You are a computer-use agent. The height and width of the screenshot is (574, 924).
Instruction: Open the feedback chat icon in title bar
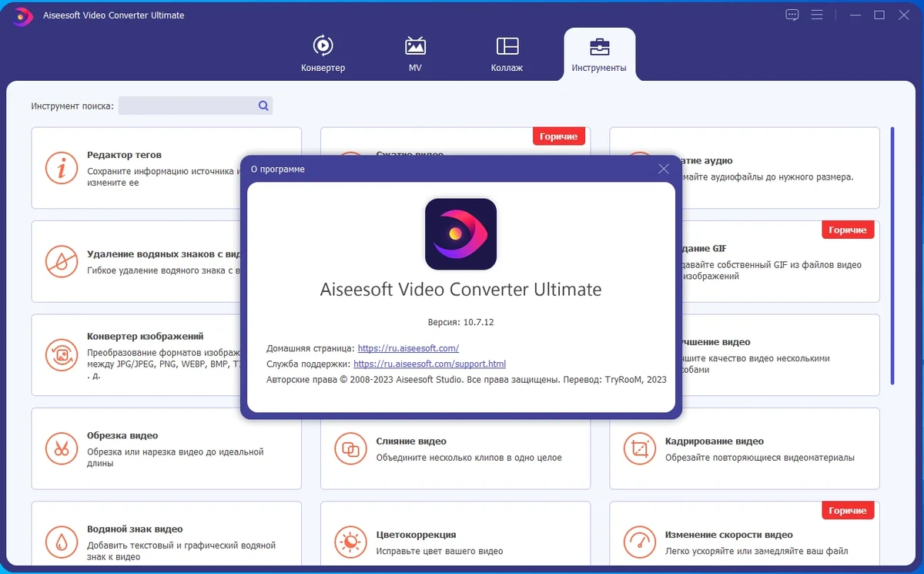coord(792,15)
